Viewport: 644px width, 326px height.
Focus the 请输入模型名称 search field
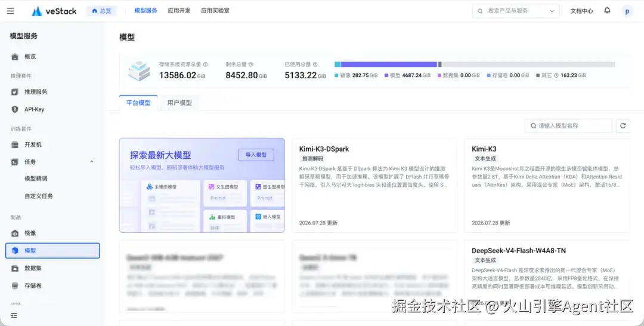click(568, 126)
